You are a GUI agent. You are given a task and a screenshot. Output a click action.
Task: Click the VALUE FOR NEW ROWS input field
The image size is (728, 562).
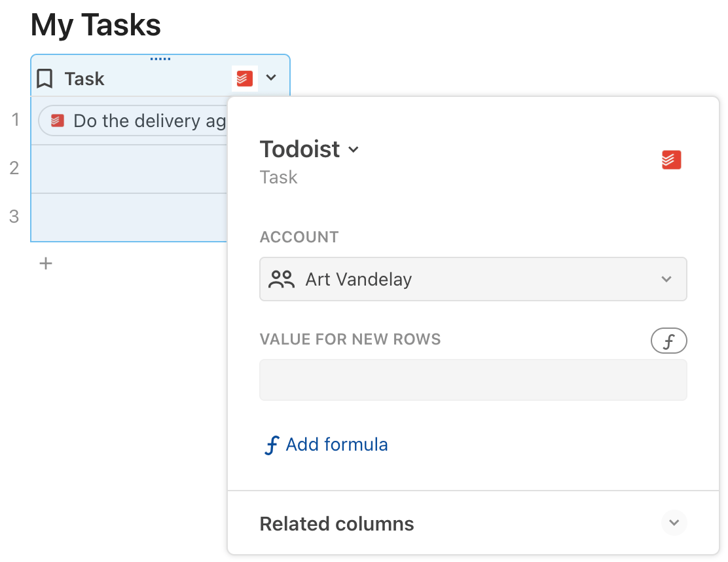click(x=473, y=380)
